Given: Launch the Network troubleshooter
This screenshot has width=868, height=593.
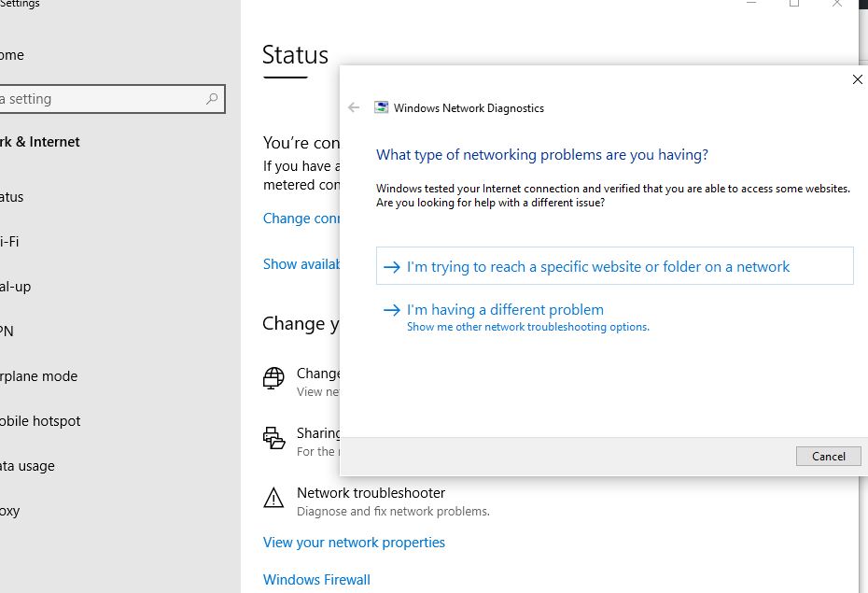Looking at the screenshot, I should (371, 493).
